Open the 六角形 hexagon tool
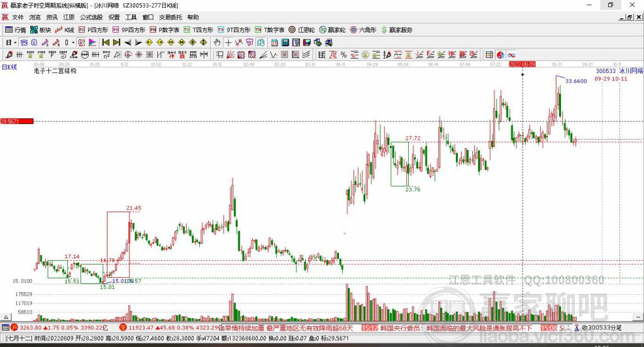Viewport: 644px width, 347px height. (364, 30)
